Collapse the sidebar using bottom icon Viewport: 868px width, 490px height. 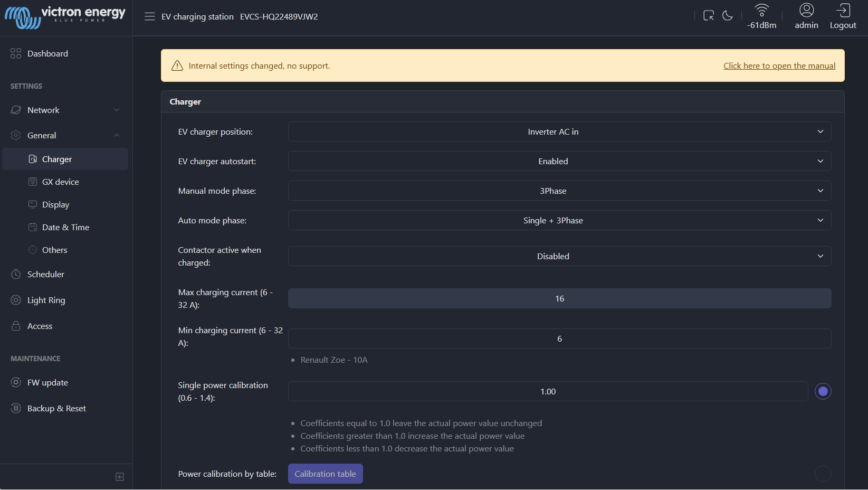pos(120,477)
